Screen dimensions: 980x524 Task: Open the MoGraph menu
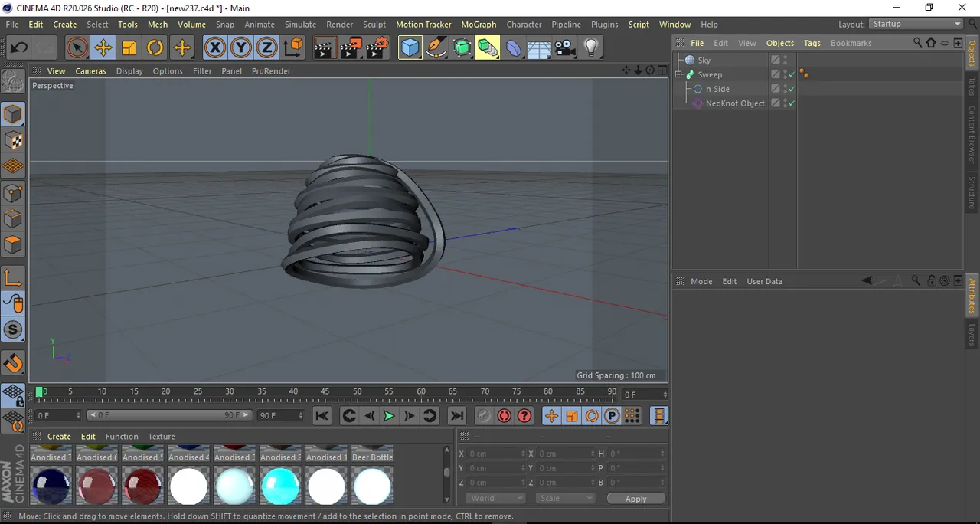coord(479,25)
